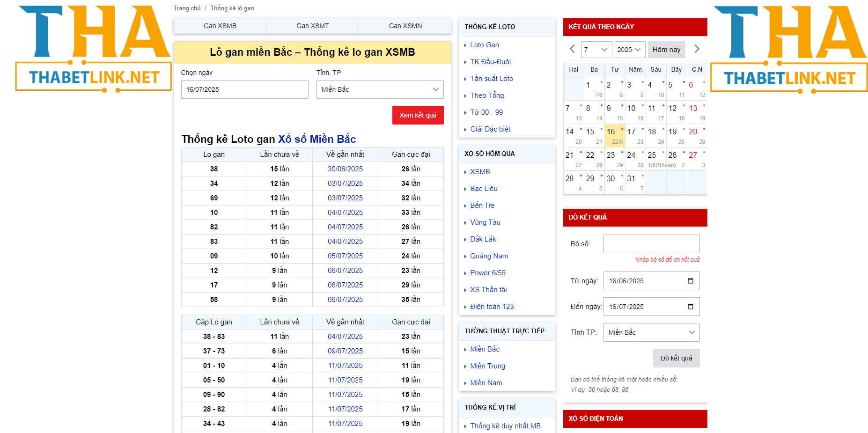Focus the Bộ số input field

651,244
